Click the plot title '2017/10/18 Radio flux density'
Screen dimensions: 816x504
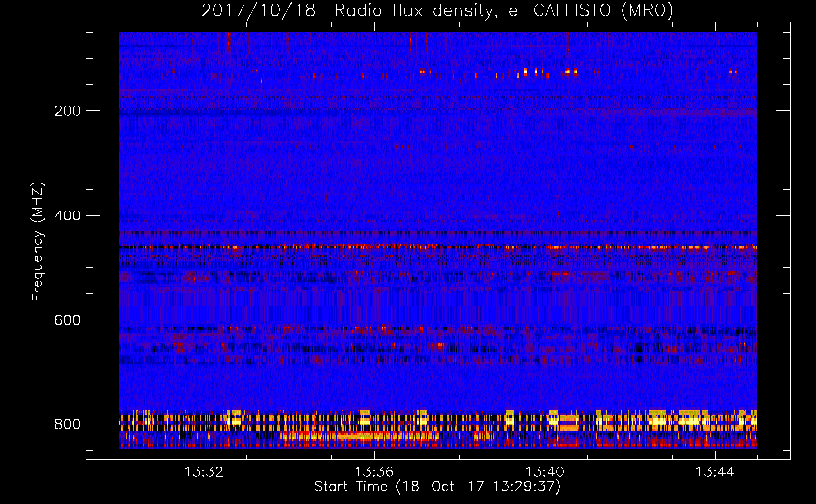click(x=437, y=10)
